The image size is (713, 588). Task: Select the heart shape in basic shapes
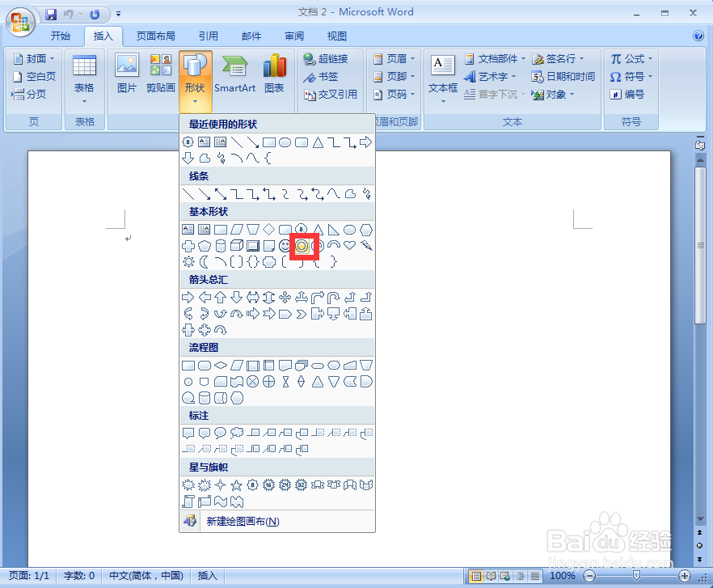click(349, 246)
